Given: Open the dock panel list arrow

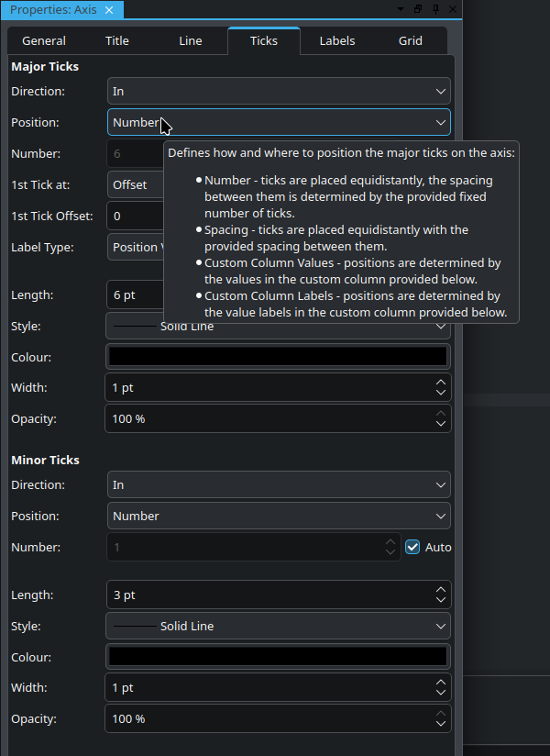Looking at the screenshot, I should [401, 9].
